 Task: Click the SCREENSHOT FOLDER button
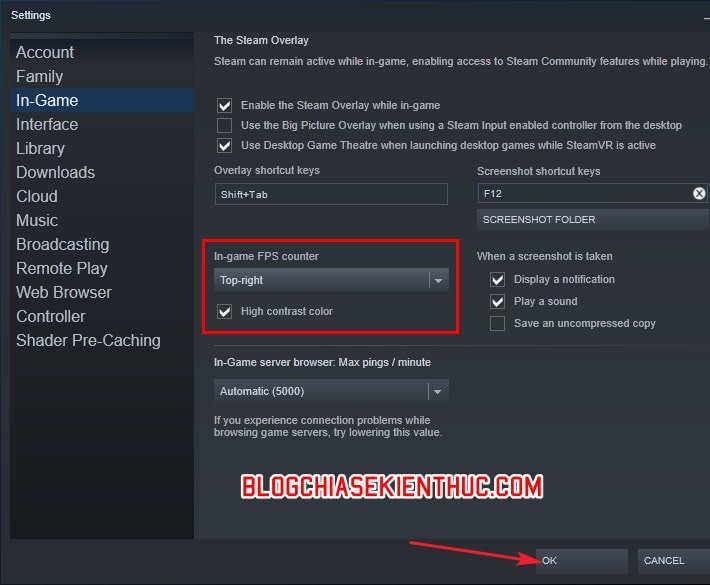pyautogui.click(x=593, y=220)
